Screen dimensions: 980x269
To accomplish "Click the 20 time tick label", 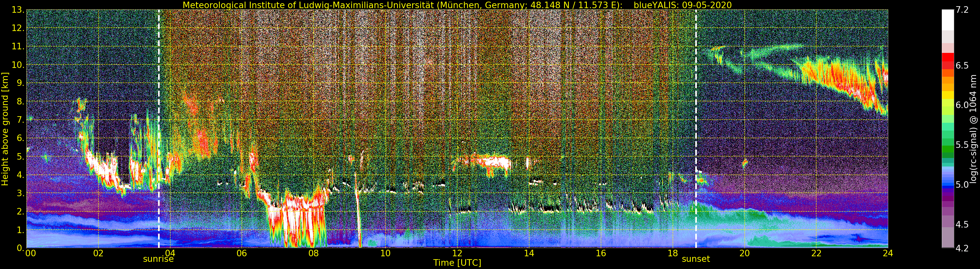I will (x=744, y=253).
